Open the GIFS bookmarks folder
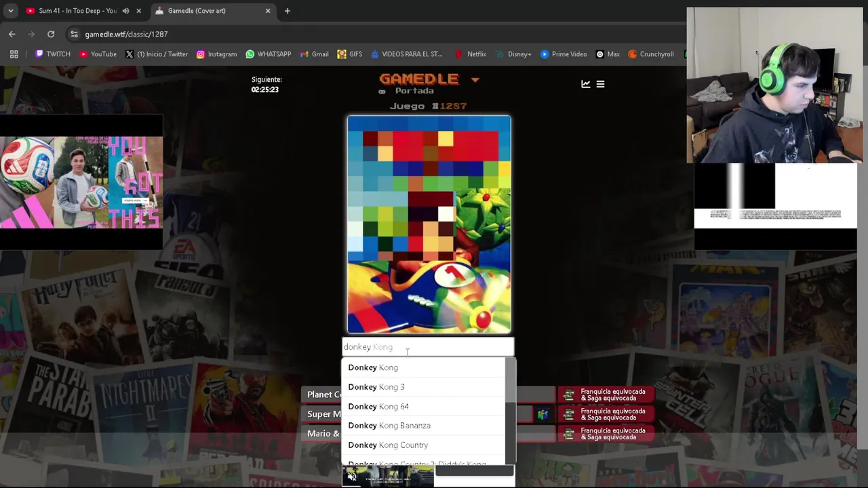The height and width of the screenshot is (488, 868). [349, 54]
